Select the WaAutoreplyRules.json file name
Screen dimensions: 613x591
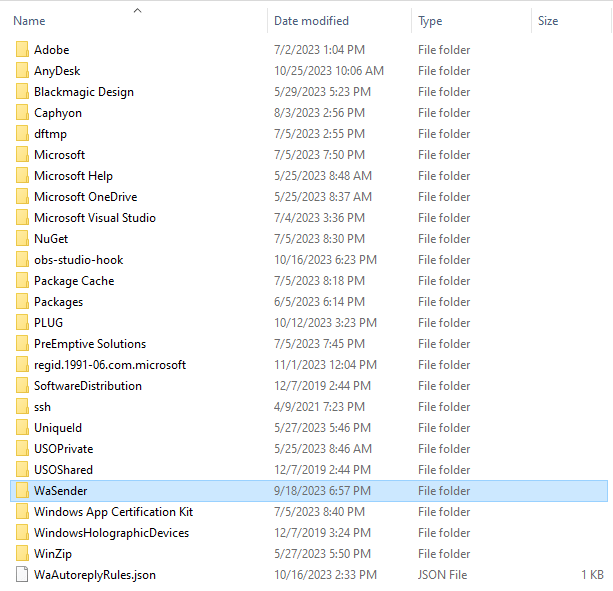coord(95,575)
